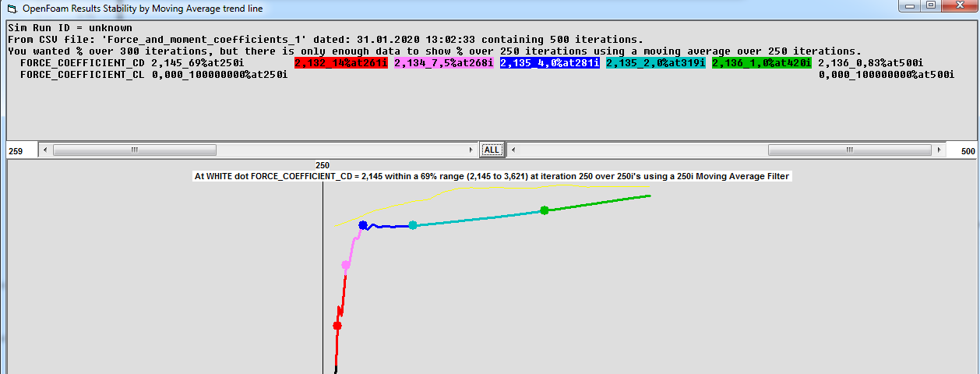
Task: Click the white-dot FORCE_COEFFICIENT_CD description label
Action: [x=492, y=176]
